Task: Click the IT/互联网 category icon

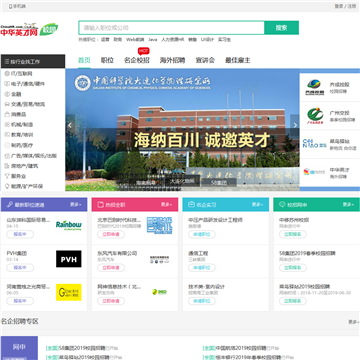Action: coord(7,73)
